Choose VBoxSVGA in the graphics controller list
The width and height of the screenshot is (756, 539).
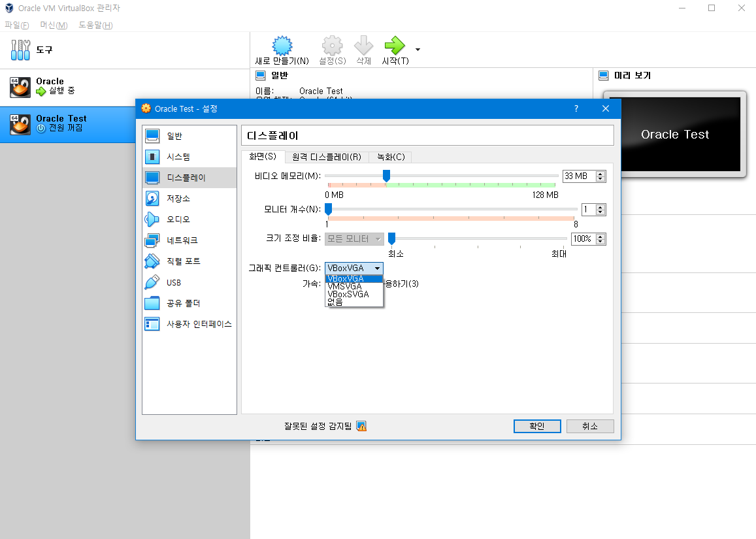(x=354, y=294)
